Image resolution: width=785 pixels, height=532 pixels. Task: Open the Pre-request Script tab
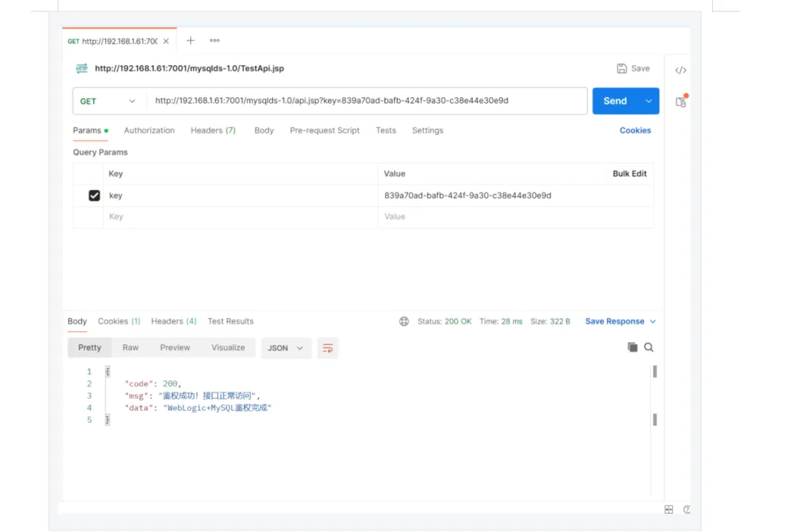324,130
